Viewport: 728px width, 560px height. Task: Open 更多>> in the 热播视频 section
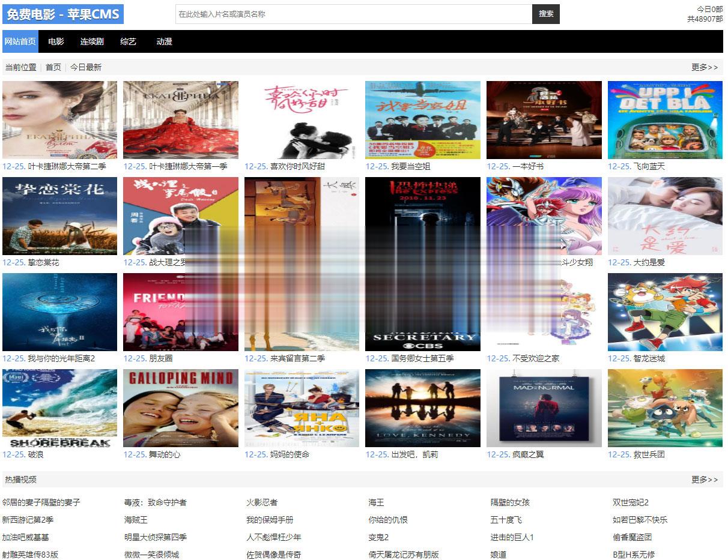click(705, 479)
